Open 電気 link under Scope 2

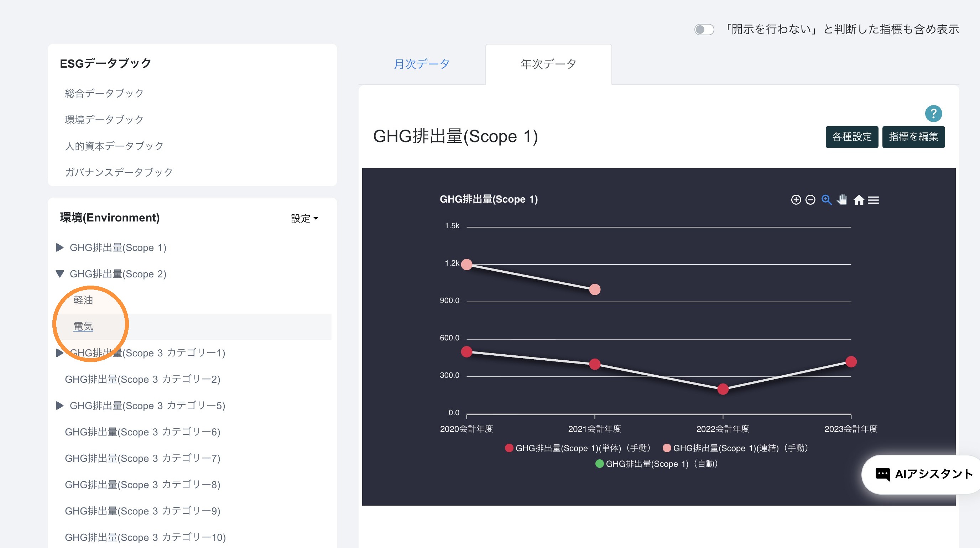(x=83, y=326)
